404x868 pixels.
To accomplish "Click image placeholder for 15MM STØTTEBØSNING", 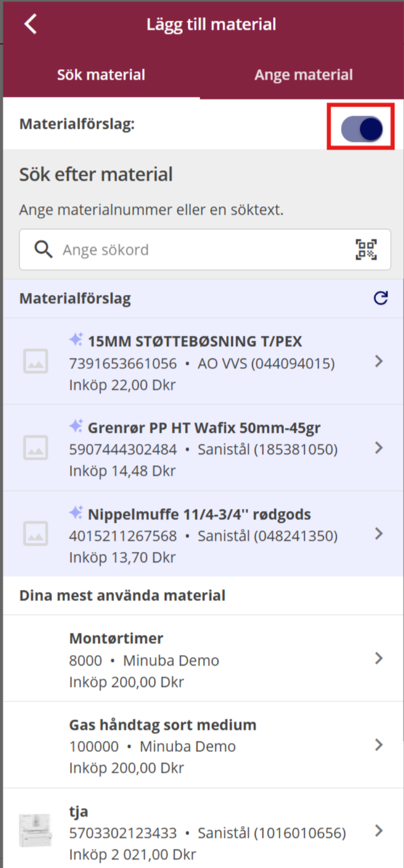I will [x=36, y=362].
